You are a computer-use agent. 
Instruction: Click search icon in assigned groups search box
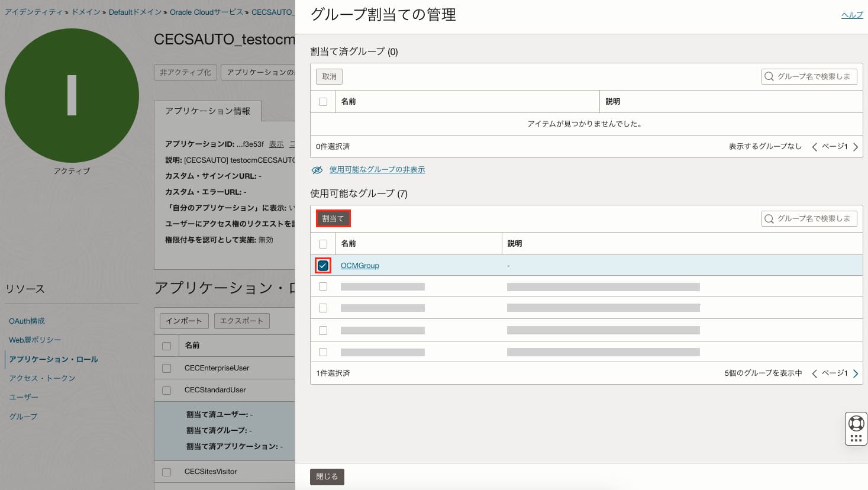(769, 76)
